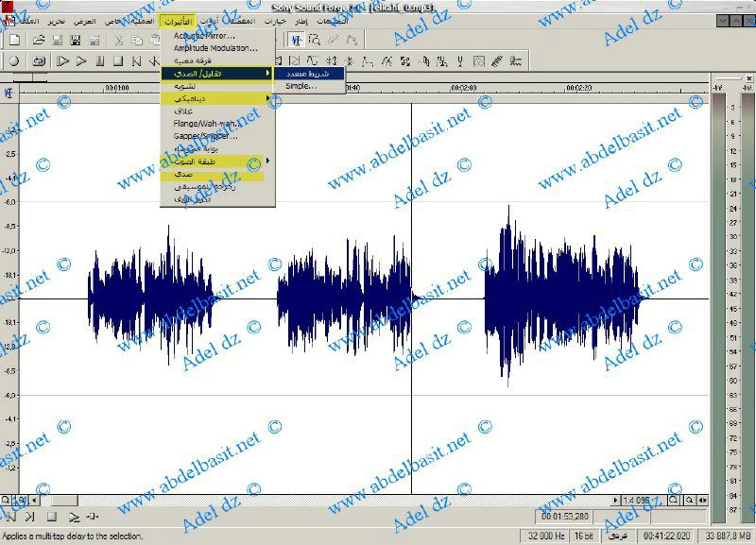Select the Magnify tool icon
Viewport: 756px width, 545px height.
(x=315, y=40)
